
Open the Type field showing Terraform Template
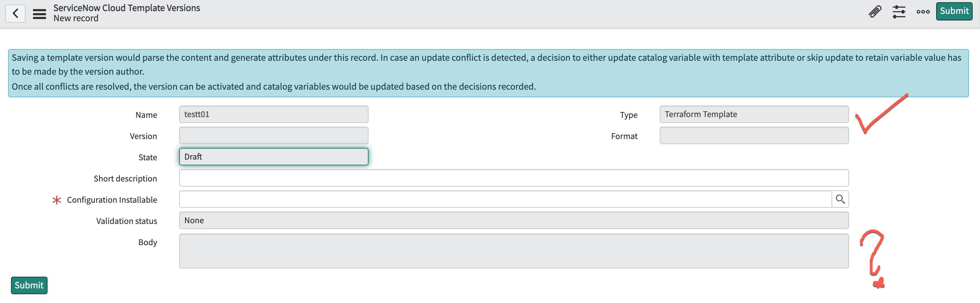coord(754,114)
